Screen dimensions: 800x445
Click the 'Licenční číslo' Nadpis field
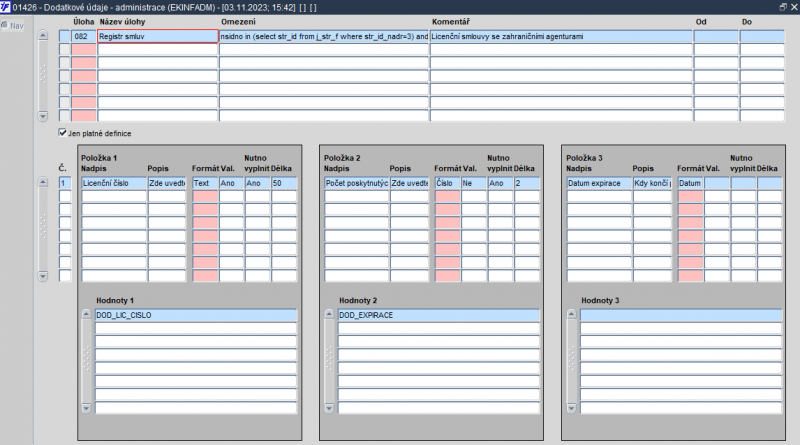point(114,183)
